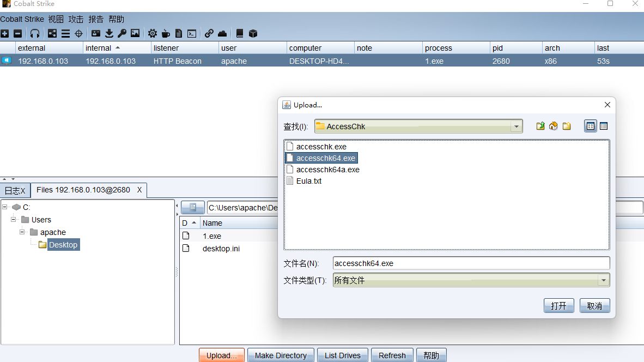Click the coffee cup Java applet attack icon
The image size is (644, 362).
point(166,34)
